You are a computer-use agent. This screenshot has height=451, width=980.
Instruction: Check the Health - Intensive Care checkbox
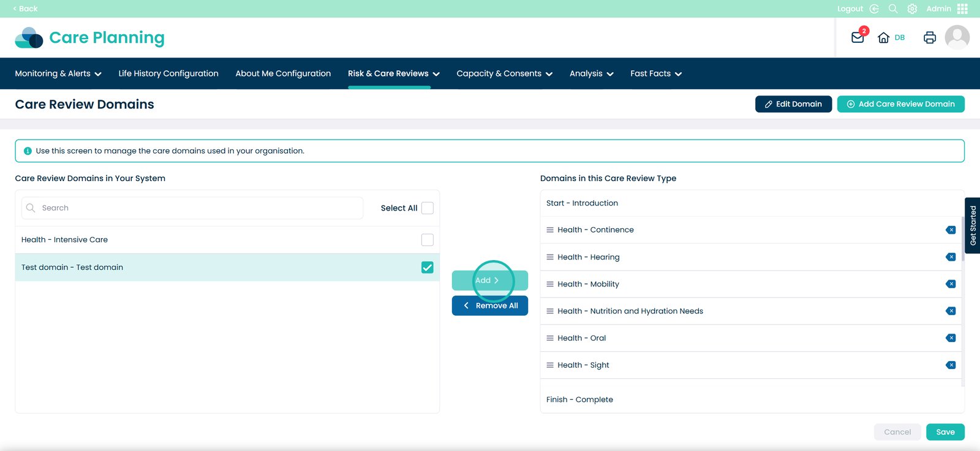point(428,240)
